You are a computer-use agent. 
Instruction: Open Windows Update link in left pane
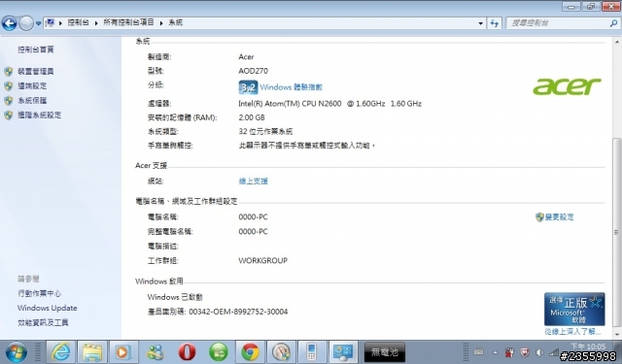[x=48, y=308]
